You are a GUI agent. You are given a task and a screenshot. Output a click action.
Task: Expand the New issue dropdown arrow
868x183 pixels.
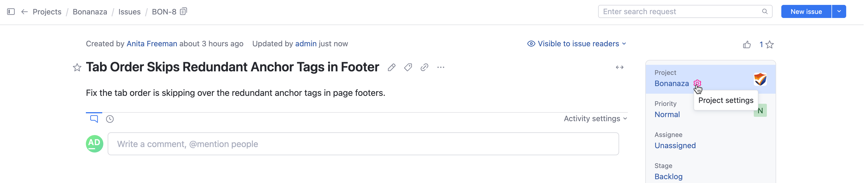pos(839,12)
